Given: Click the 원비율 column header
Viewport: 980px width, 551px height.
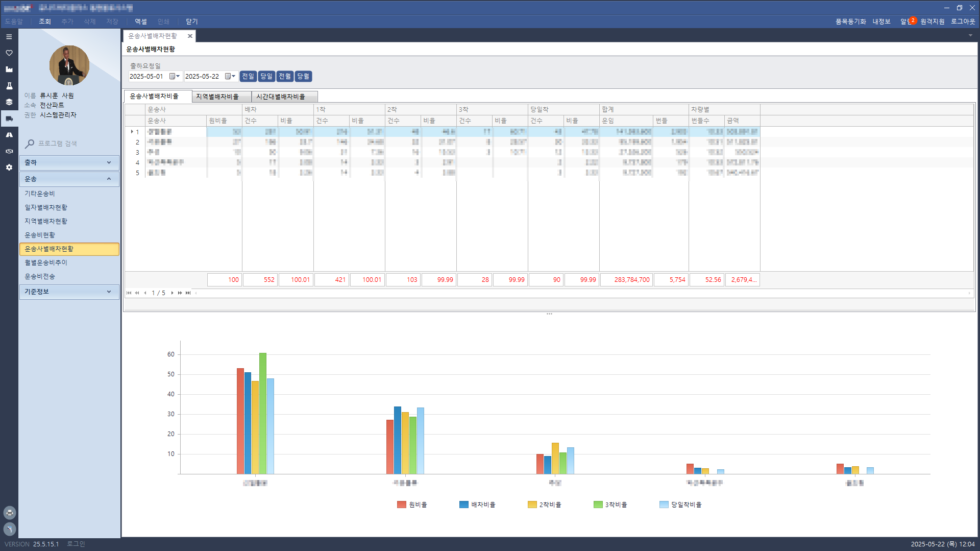Looking at the screenshot, I should [225, 121].
